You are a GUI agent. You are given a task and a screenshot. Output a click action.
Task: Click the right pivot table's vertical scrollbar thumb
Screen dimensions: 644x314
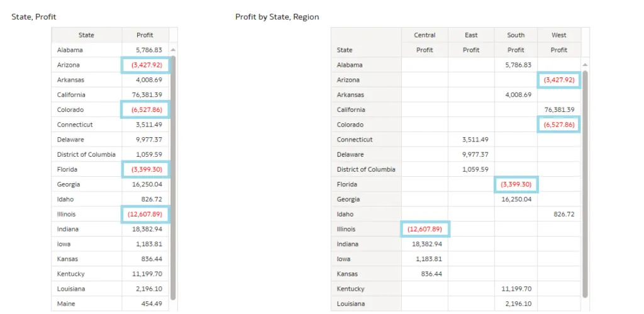(586, 182)
